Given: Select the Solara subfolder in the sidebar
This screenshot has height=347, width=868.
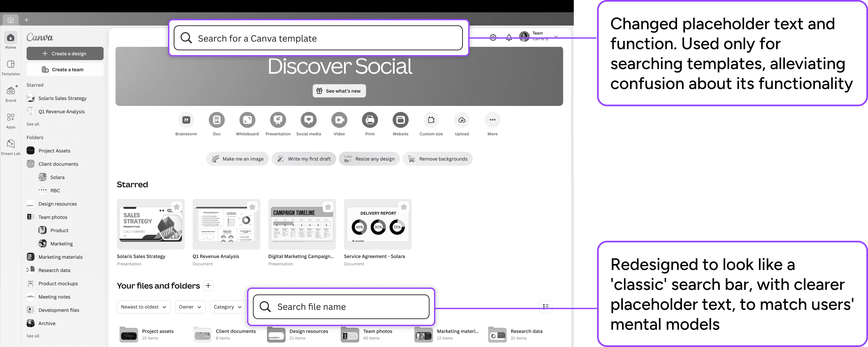Looking at the screenshot, I should (51, 177).
